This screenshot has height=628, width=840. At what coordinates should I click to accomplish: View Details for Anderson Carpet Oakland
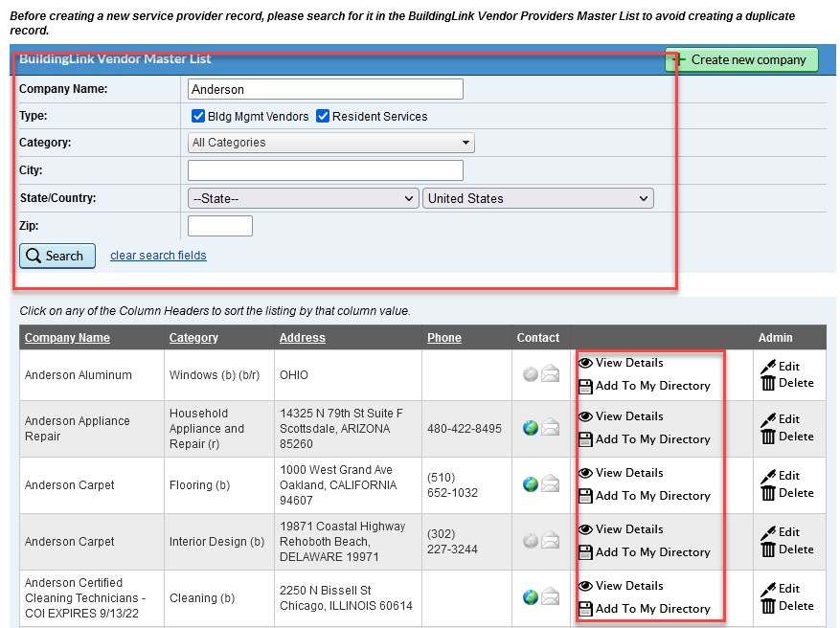pyautogui.click(x=622, y=473)
